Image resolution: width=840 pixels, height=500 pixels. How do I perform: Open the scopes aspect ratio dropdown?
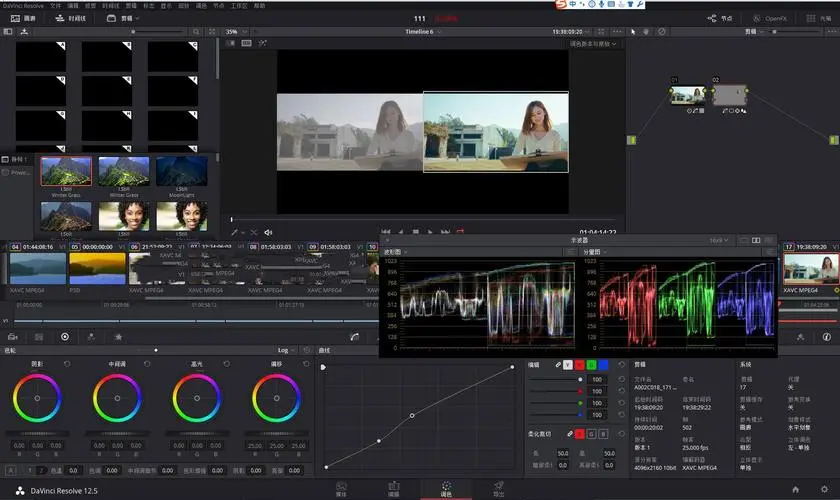pyautogui.click(x=719, y=241)
